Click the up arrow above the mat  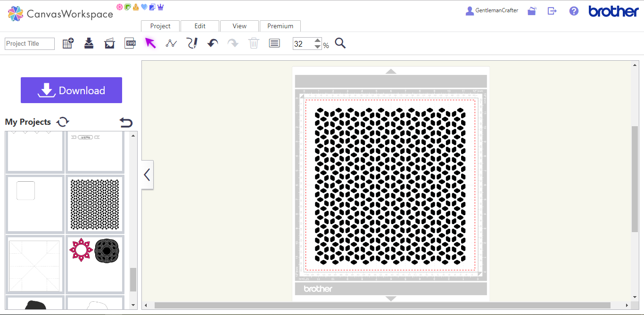pyautogui.click(x=391, y=72)
